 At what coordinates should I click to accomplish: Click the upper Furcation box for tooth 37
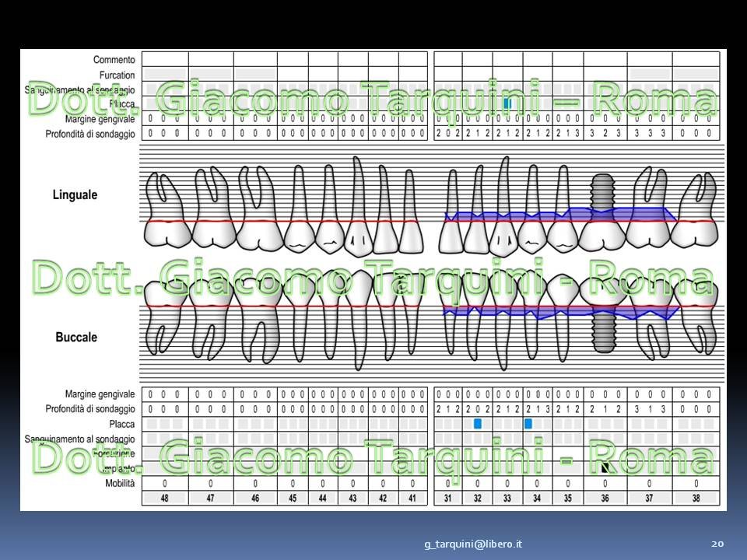pyautogui.click(x=650, y=75)
